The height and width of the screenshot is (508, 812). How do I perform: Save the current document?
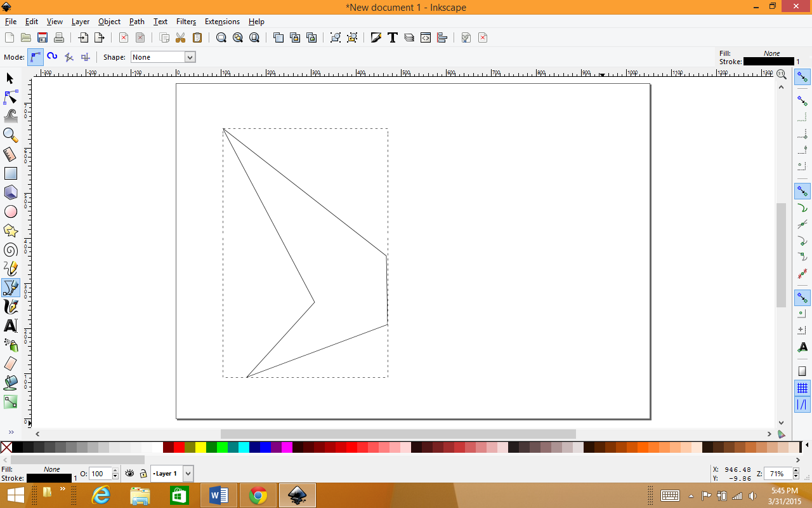[43, 37]
